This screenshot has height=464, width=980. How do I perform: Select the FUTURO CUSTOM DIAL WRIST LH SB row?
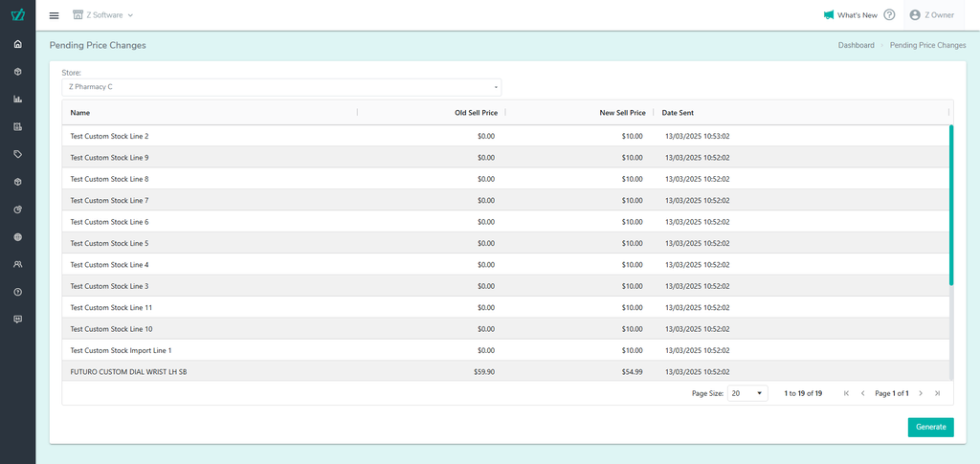pos(129,371)
